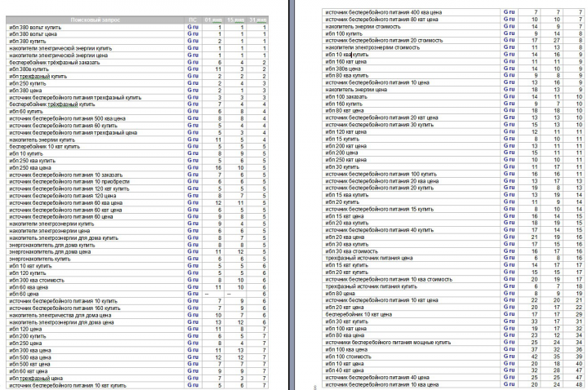Click 'накопитель электричества для дома цена'
The width and height of the screenshot is (588, 390).
click(60, 316)
